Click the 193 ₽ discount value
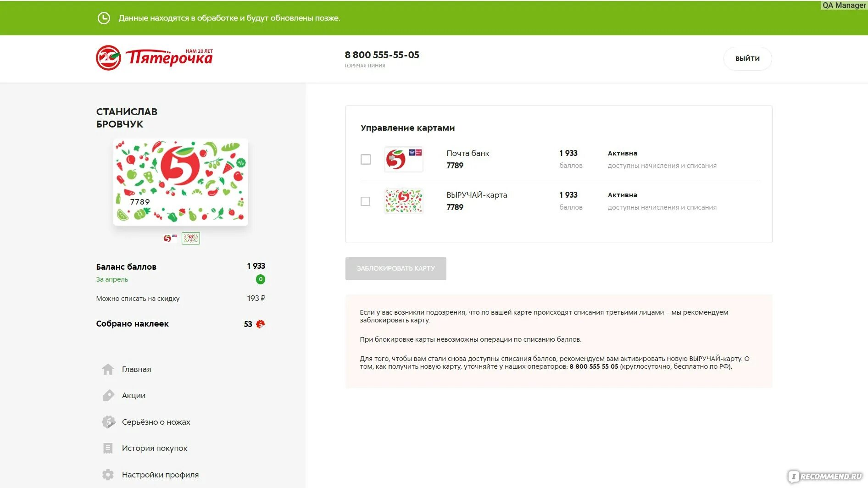The image size is (868, 488). 256,298
